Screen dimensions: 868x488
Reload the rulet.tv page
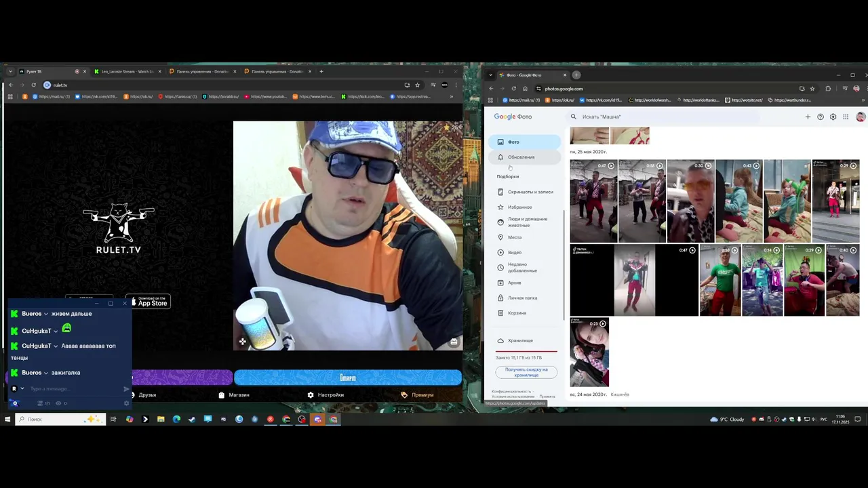33,85
